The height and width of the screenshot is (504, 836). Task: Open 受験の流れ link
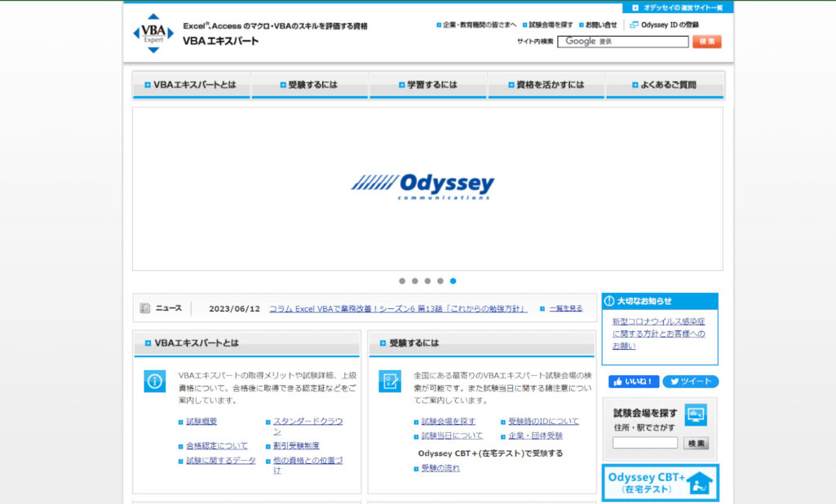click(440, 469)
